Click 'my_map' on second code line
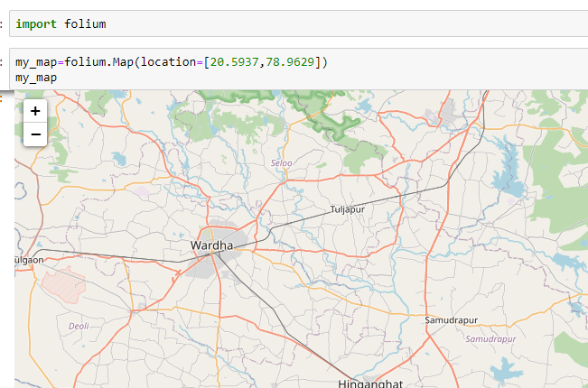Image resolution: width=588 pixels, height=388 pixels. (36, 78)
